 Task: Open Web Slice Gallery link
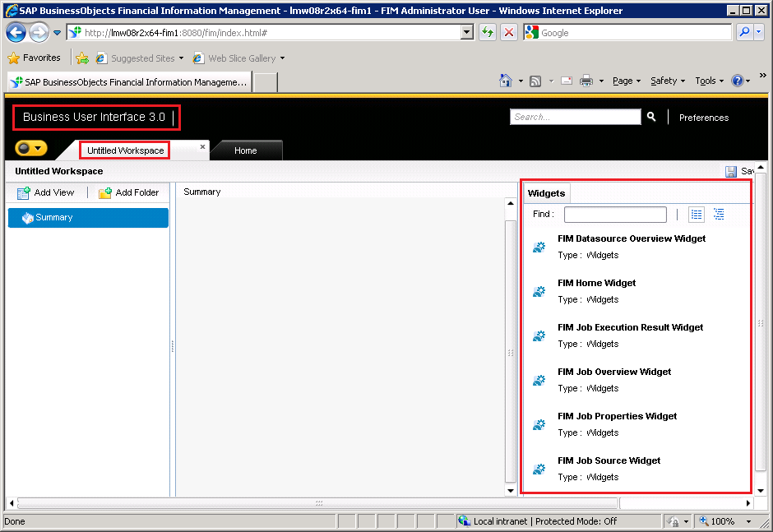click(240, 58)
